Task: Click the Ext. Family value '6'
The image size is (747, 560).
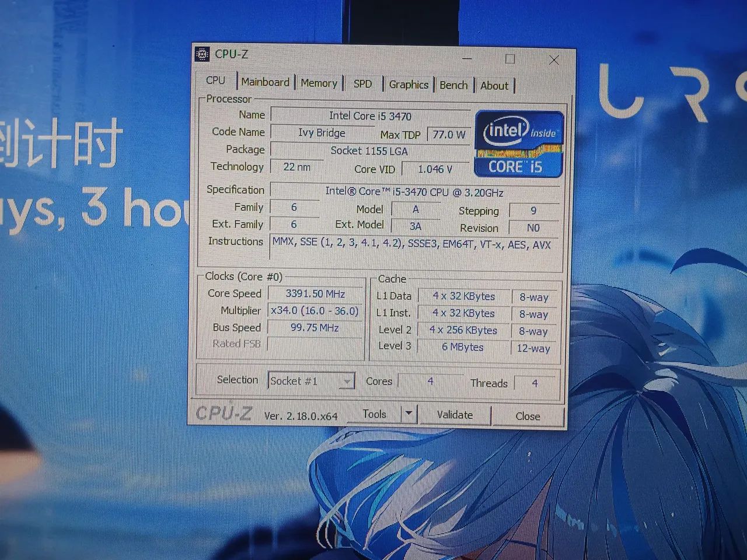Action: 294,224
